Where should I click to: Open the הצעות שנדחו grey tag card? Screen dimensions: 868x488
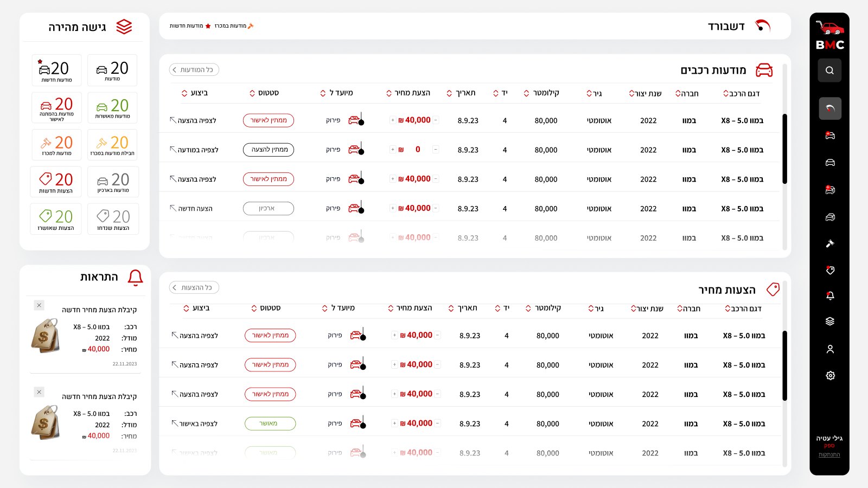pyautogui.click(x=113, y=219)
